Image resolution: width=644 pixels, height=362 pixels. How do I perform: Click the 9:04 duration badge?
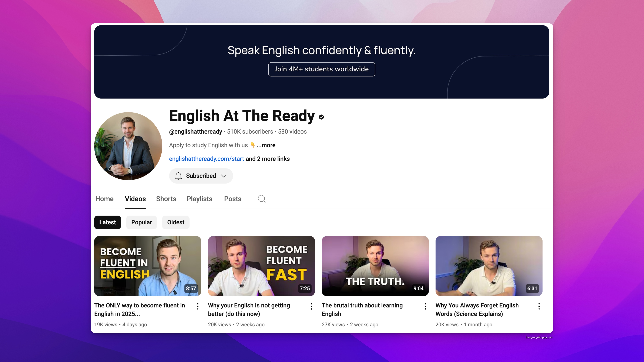[x=419, y=288]
